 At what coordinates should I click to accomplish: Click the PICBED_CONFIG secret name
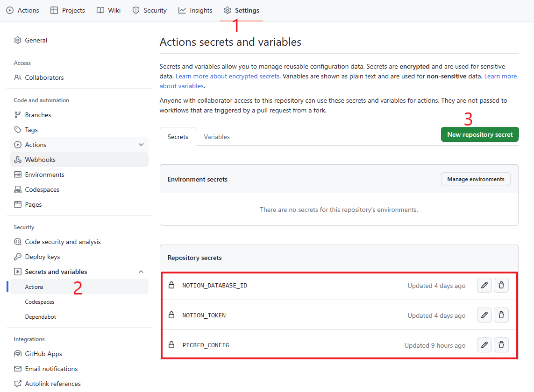[x=206, y=345]
